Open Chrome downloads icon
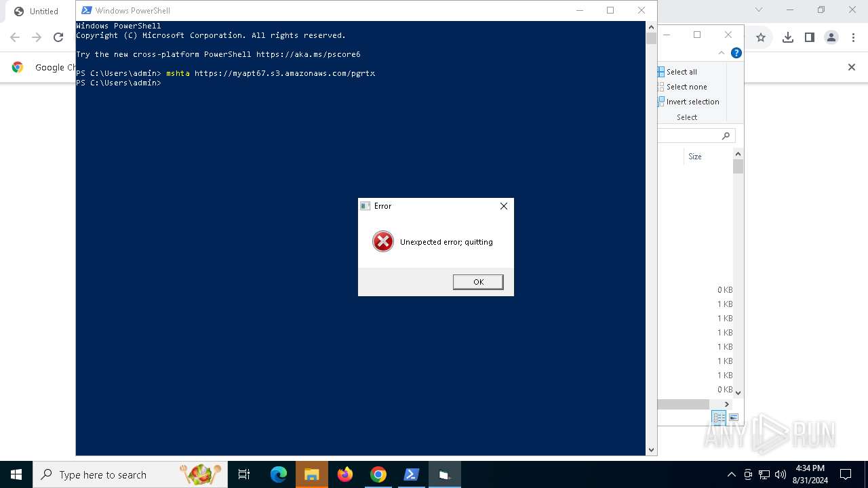The width and height of the screenshot is (868, 488). (x=787, y=38)
